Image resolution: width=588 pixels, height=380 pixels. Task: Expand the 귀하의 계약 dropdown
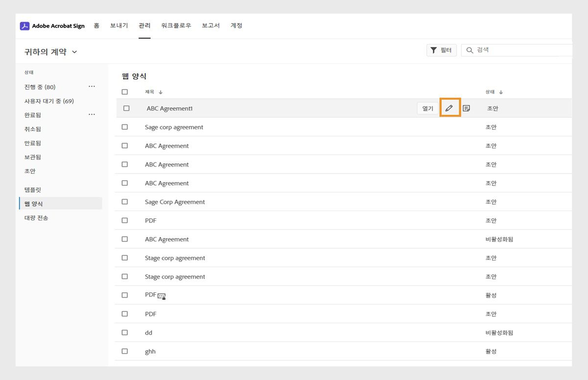click(74, 51)
